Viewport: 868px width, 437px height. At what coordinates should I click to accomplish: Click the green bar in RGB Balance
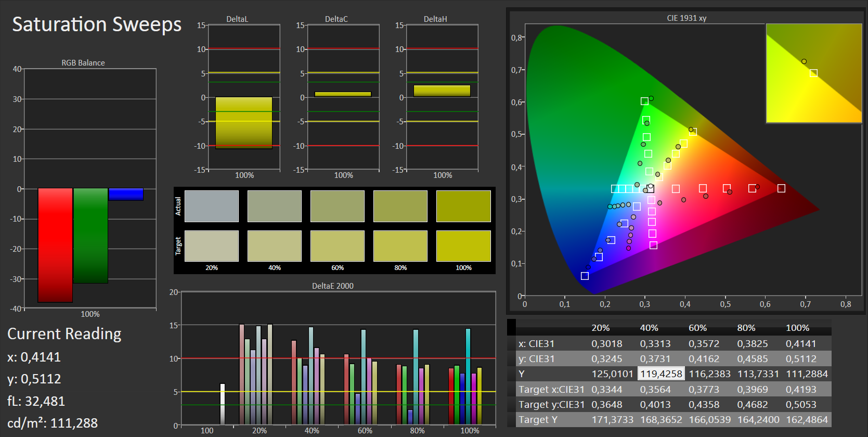90,236
